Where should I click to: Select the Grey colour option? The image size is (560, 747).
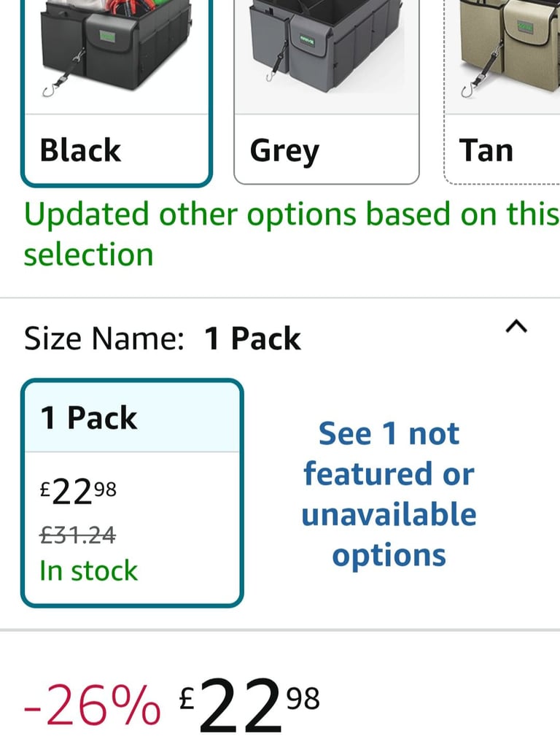pyautogui.click(x=327, y=91)
